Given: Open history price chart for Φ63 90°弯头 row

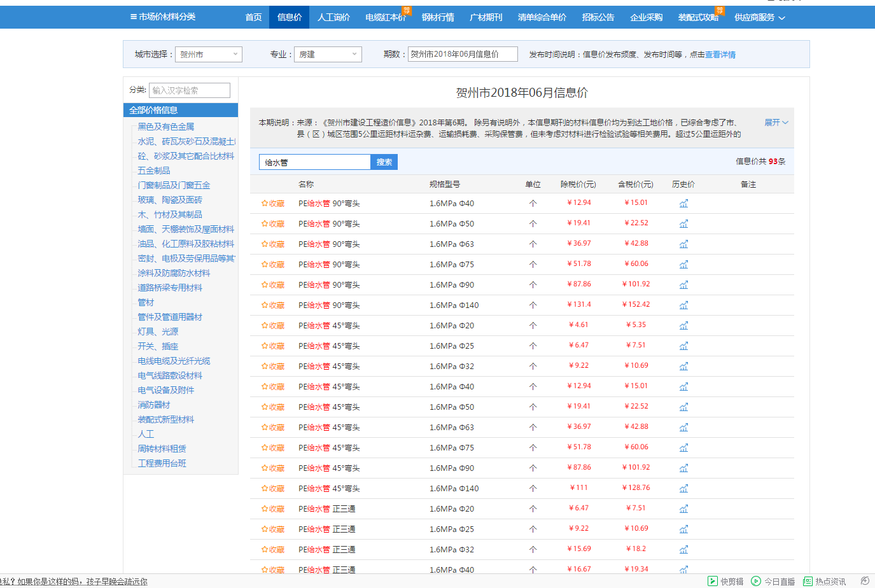Looking at the screenshot, I should click(x=683, y=244).
